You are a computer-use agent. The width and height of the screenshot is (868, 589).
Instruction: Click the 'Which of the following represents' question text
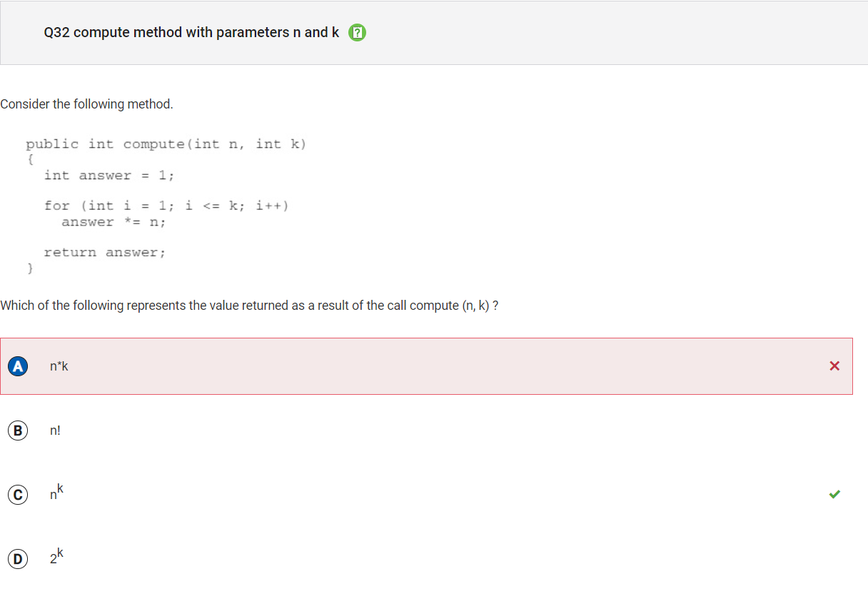tap(249, 306)
